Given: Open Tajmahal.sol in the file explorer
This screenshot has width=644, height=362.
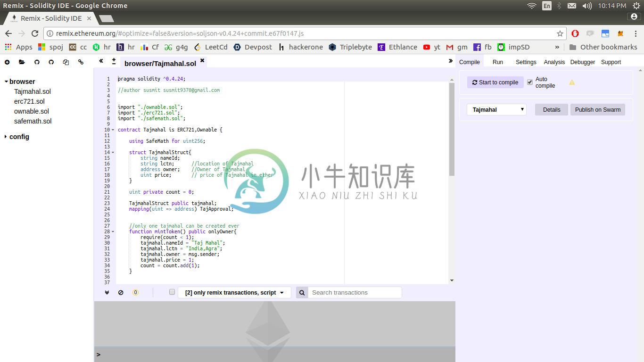Looking at the screenshot, I should 33,91.
